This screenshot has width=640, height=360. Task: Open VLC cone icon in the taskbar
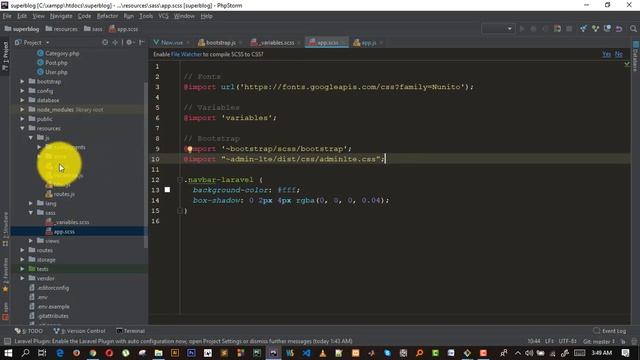pos(322,353)
